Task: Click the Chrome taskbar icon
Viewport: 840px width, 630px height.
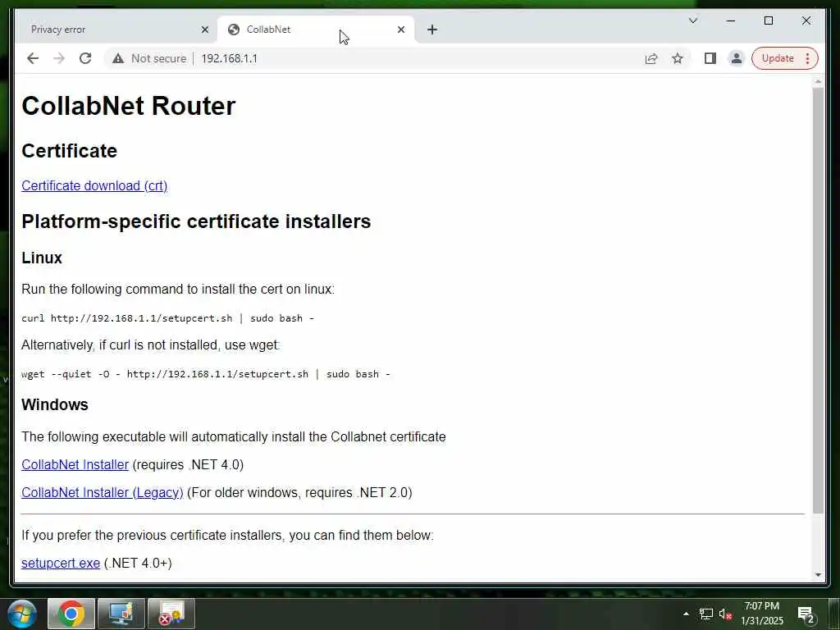Action: (71, 614)
